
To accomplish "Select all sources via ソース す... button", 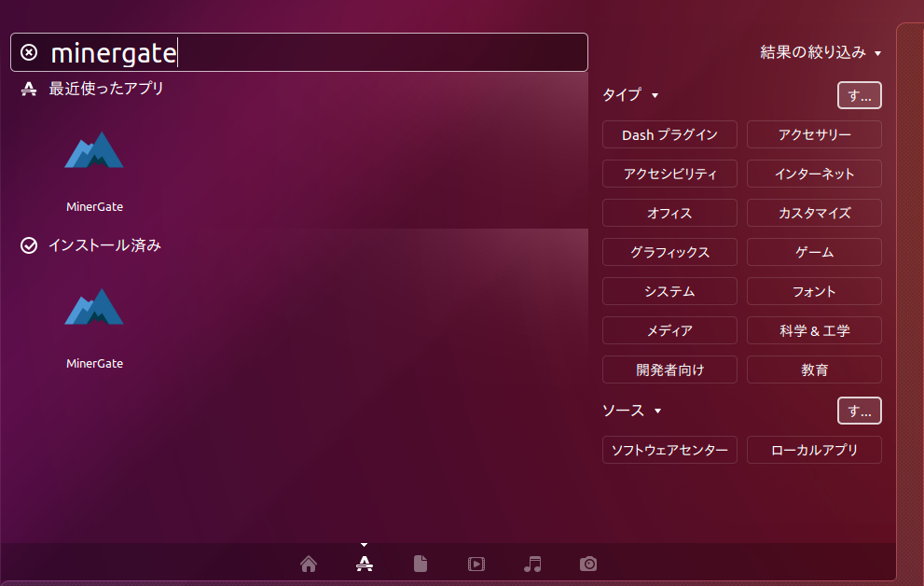I will pos(859,411).
